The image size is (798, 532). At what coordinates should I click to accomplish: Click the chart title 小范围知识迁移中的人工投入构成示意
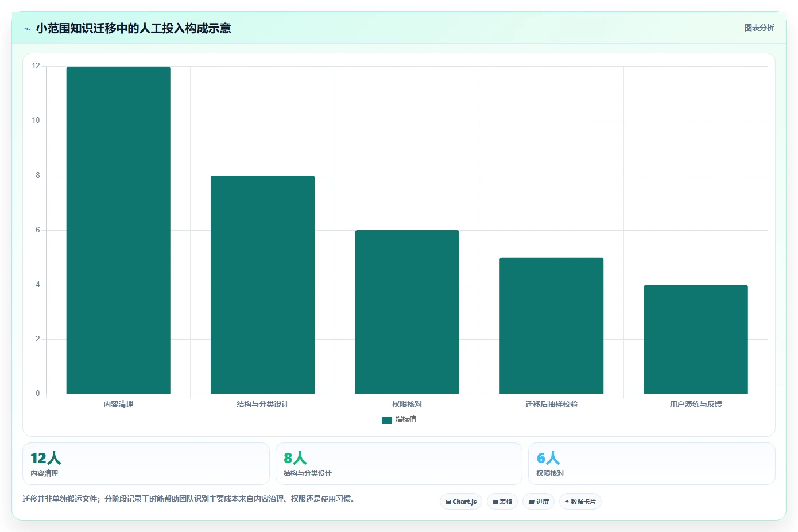pyautogui.click(x=133, y=28)
